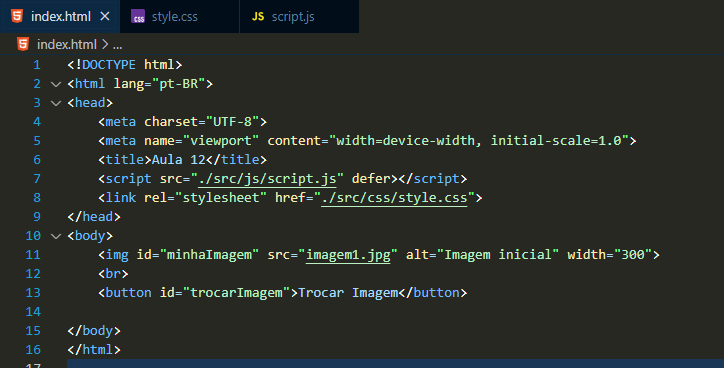
Task: Place cursor on empty line 14
Action: 395,312
